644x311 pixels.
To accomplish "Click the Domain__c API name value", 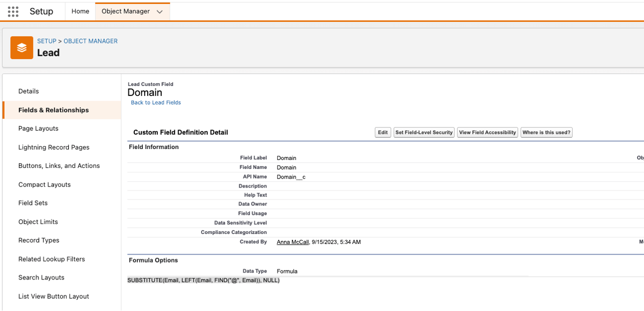I will click(291, 177).
